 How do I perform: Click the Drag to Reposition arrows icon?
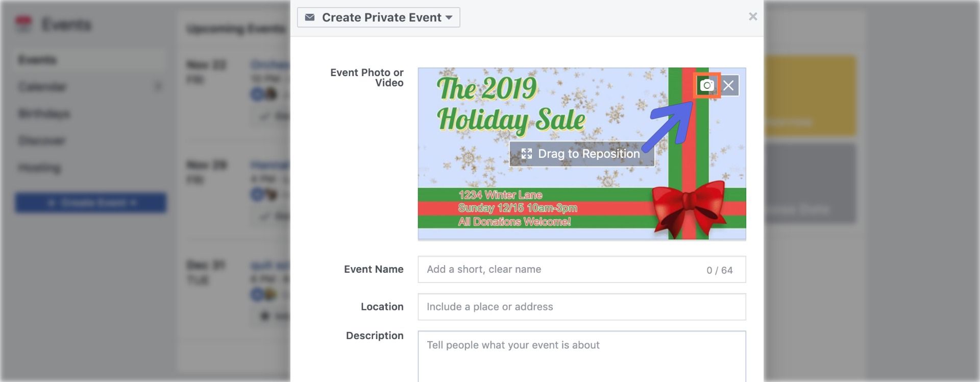tap(526, 154)
